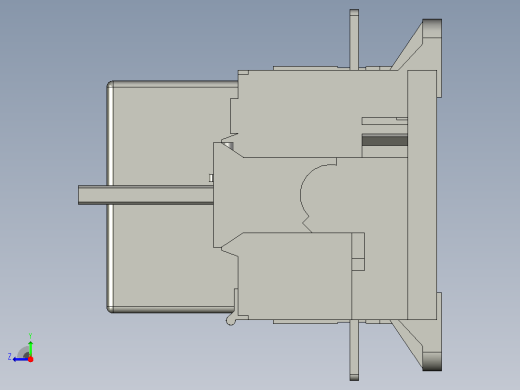Screen dimensions: 520x390
Task: Click the XYZ axis triad indicator
Action: [x=21, y=349]
